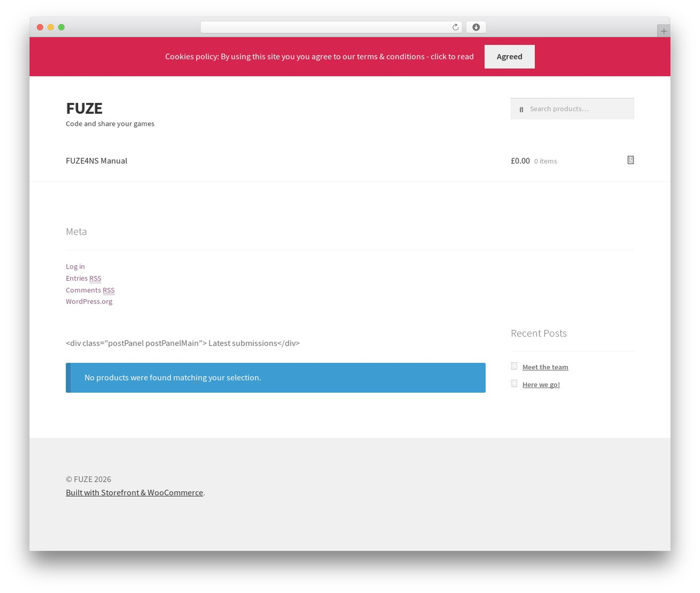The width and height of the screenshot is (700, 593).
Task: Minimize window with the yellow button
Action: (51, 27)
